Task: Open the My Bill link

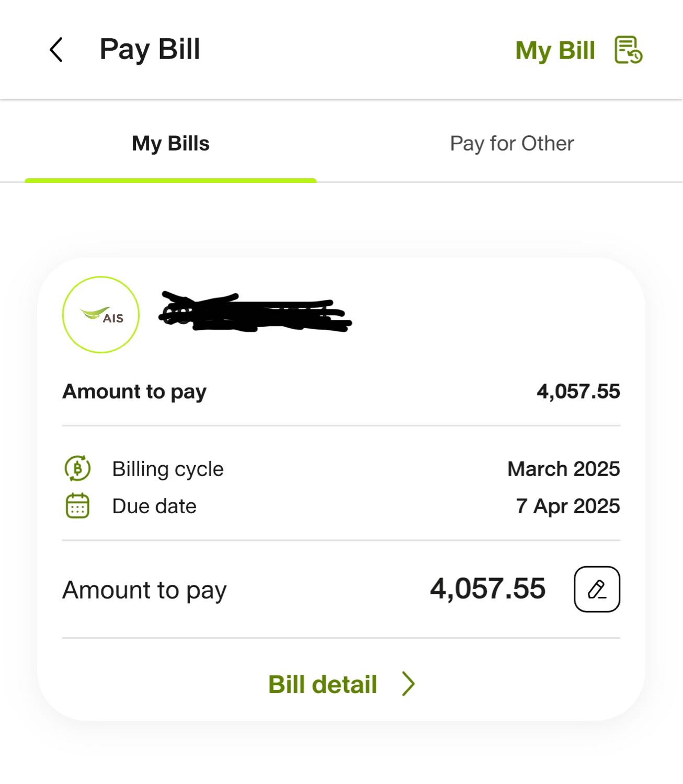Action: (555, 51)
